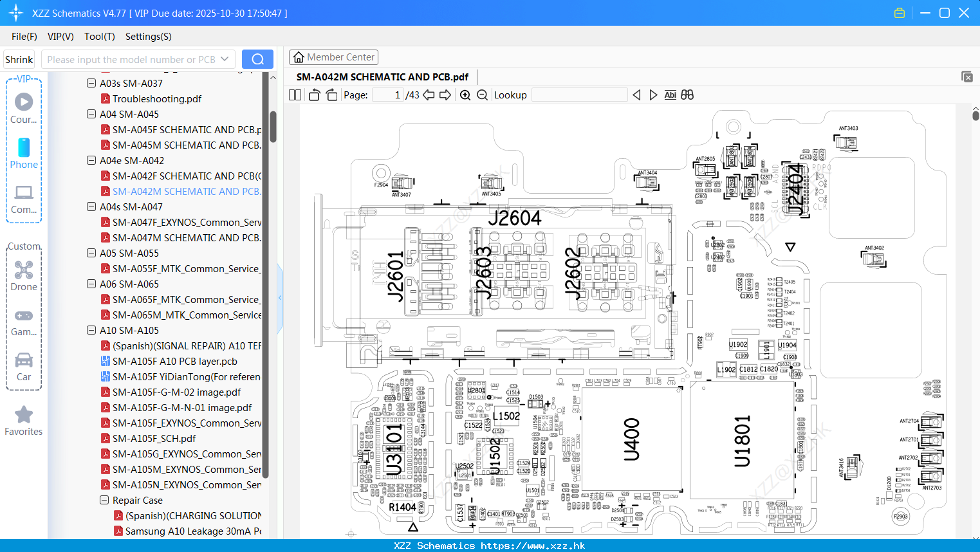
Task: Collapse the A04 SM-A045 folder
Action: coord(91,114)
